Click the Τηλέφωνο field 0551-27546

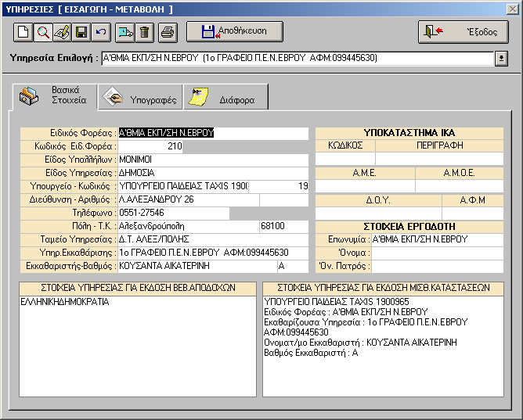click(x=174, y=214)
